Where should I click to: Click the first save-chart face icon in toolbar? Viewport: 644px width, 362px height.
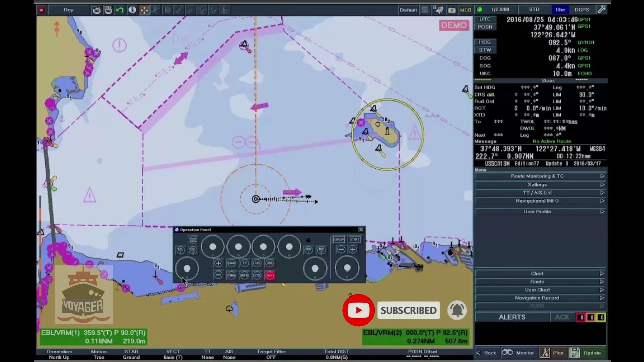pos(97,10)
